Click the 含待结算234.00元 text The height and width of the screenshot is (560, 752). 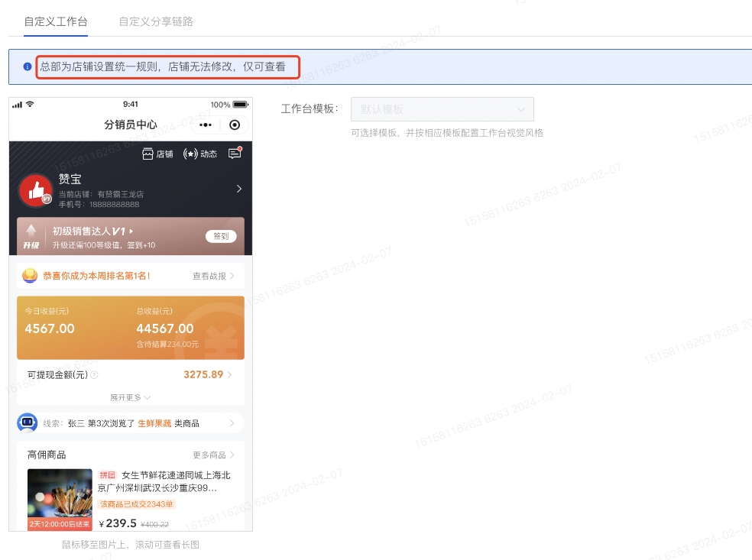[x=167, y=345]
